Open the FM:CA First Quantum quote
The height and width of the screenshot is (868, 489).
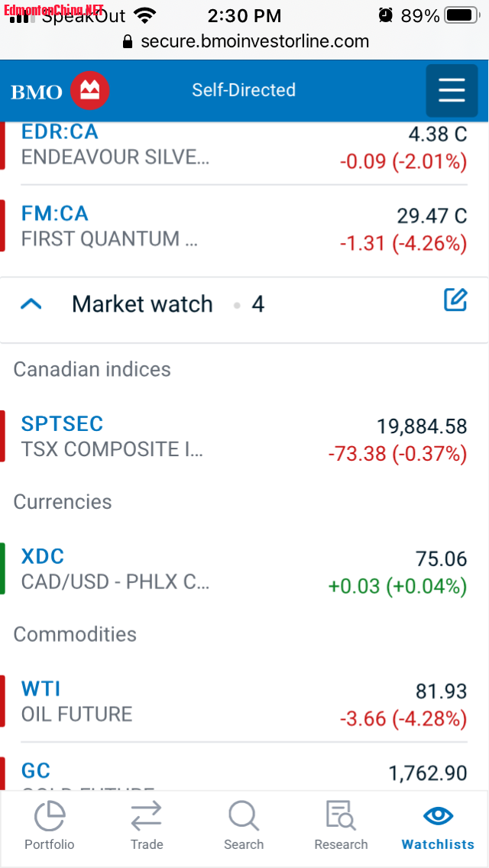click(x=244, y=227)
